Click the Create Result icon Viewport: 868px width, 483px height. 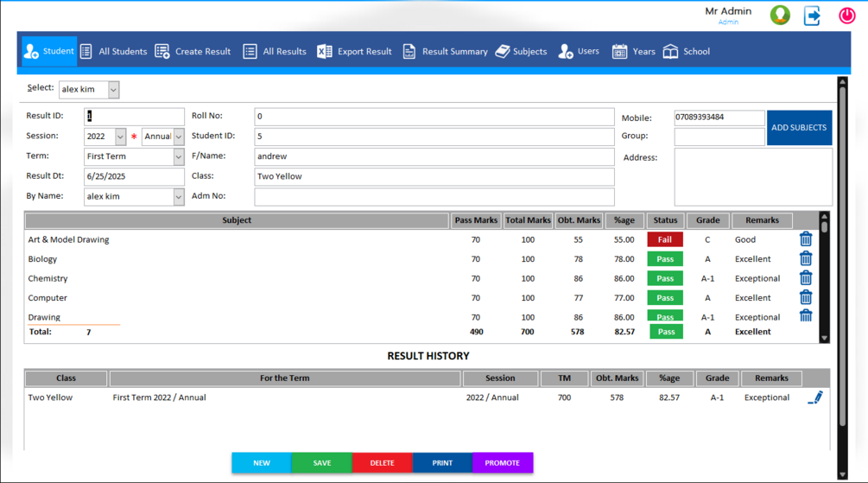(162, 52)
